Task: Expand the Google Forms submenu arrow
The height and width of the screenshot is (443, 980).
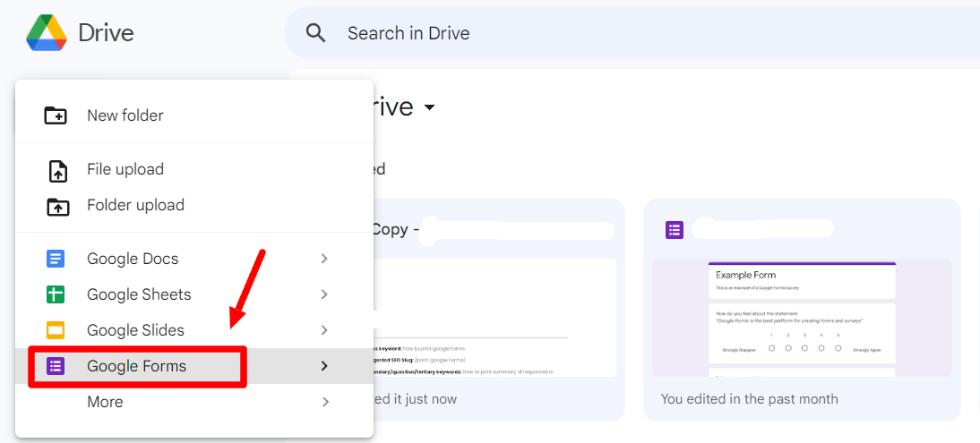Action: point(324,366)
